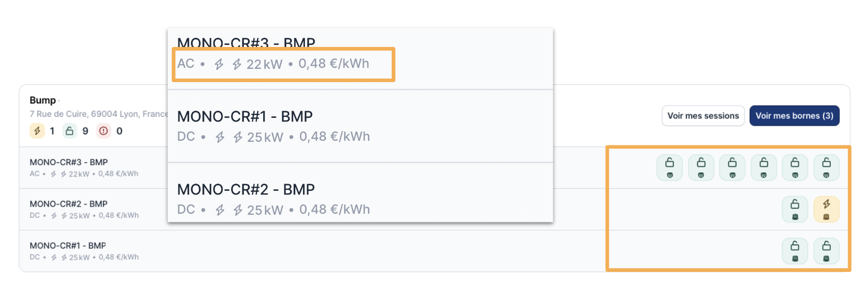The width and height of the screenshot is (868, 302).
Task: Click MONO-CR#2 - BMP small list row label
Action: pyautogui.click(x=68, y=204)
